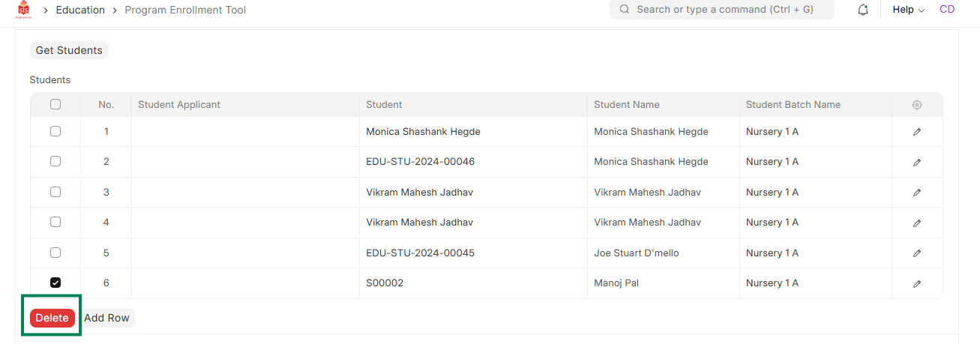This screenshot has width=980, height=344.
Task: Edit row 1 with pencil icon
Action: point(916,132)
